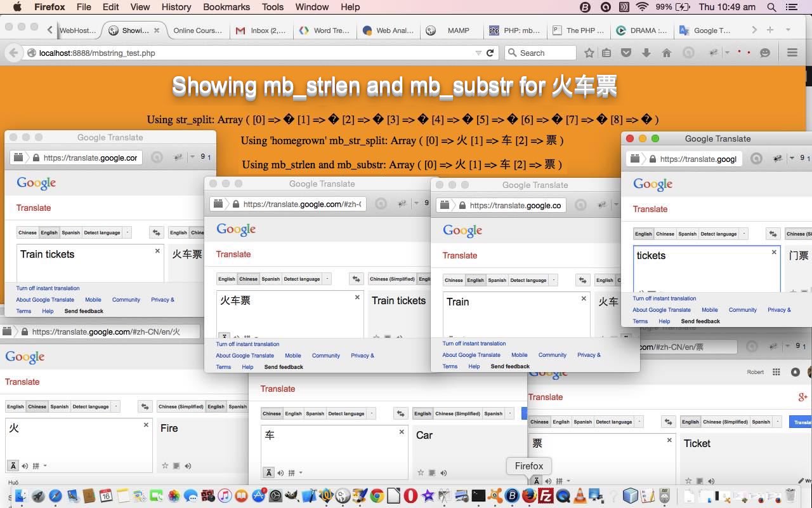Clear the 车 source text with X
This screenshot has width=812, height=508.
402,432
